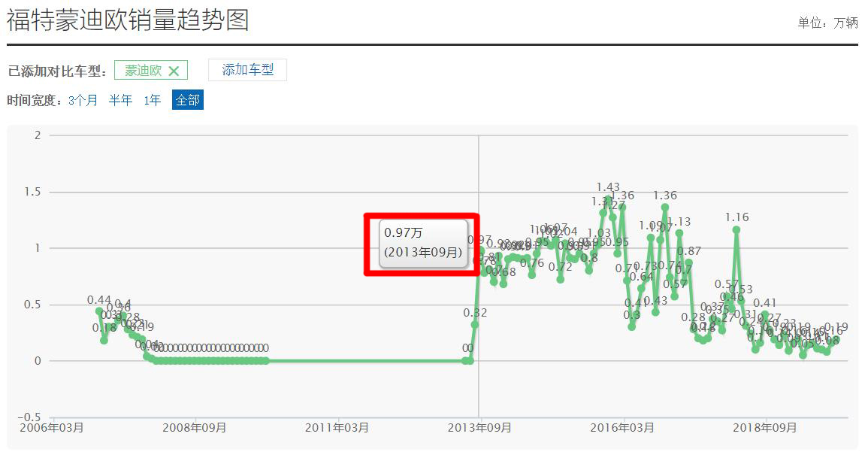Click the -0.5 y-axis label

click(x=29, y=417)
